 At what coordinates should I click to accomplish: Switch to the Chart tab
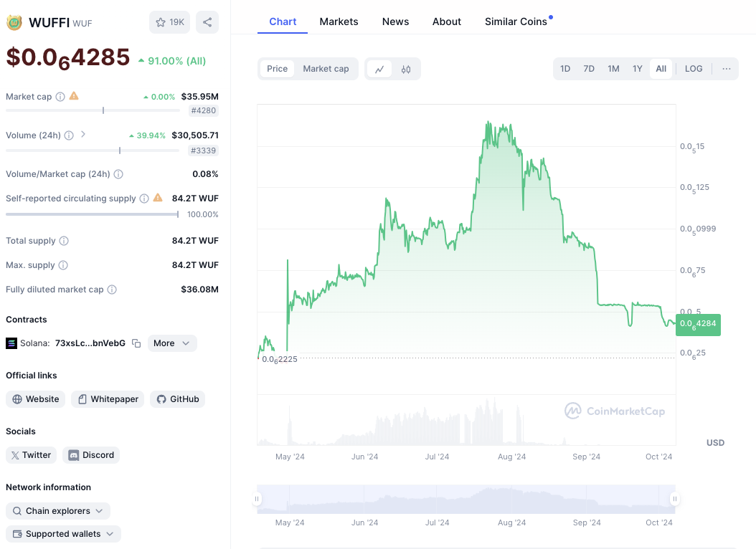click(283, 22)
